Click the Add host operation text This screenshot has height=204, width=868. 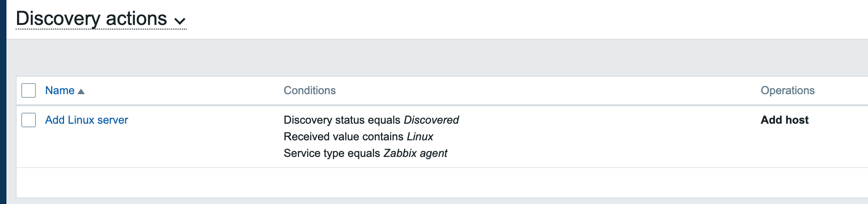point(785,120)
